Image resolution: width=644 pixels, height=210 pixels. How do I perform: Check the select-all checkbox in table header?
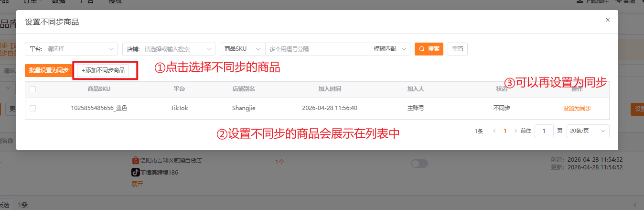32,89
